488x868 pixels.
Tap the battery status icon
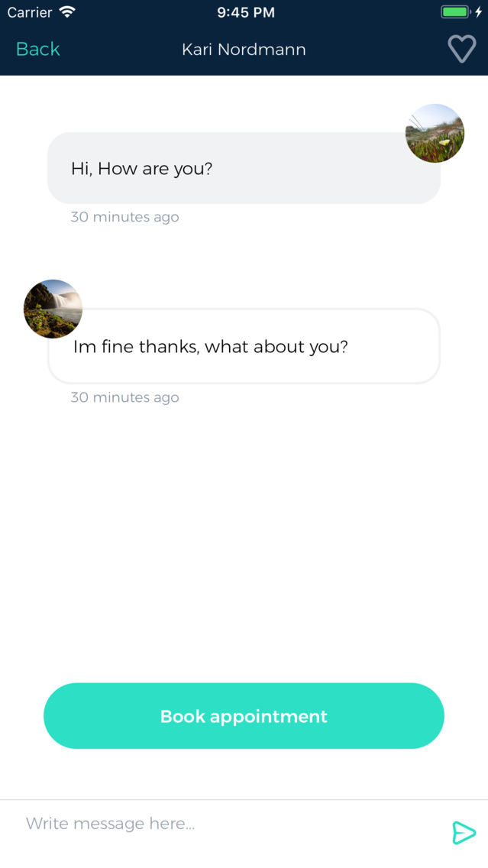[x=455, y=11]
